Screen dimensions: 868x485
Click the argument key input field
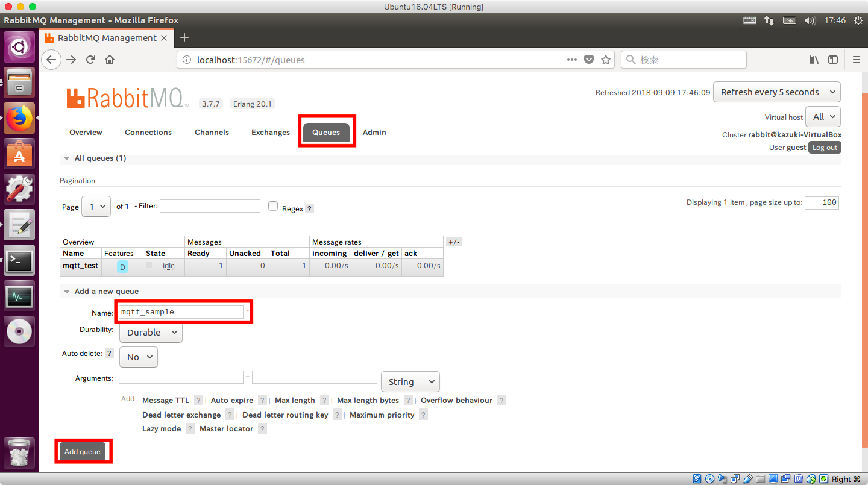(181, 377)
